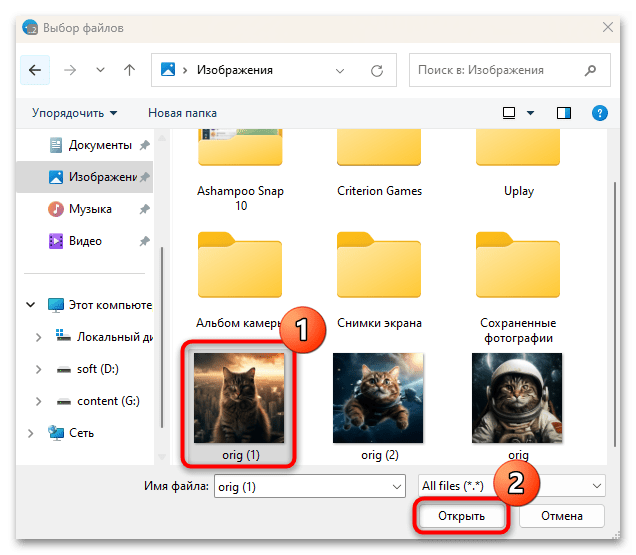Go up one folder level arrow
This screenshot has height=555, width=636.
click(x=129, y=70)
